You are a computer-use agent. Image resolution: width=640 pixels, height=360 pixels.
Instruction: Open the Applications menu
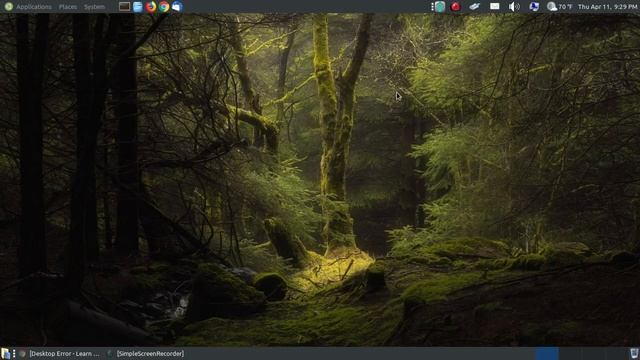[x=34, y=7]
